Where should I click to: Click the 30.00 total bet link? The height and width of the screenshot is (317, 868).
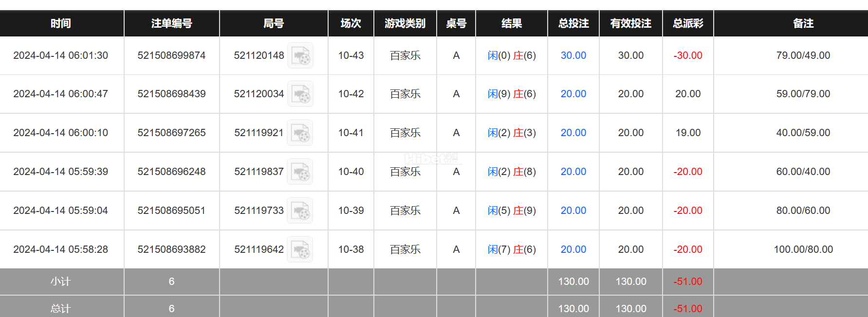point(573,55)
